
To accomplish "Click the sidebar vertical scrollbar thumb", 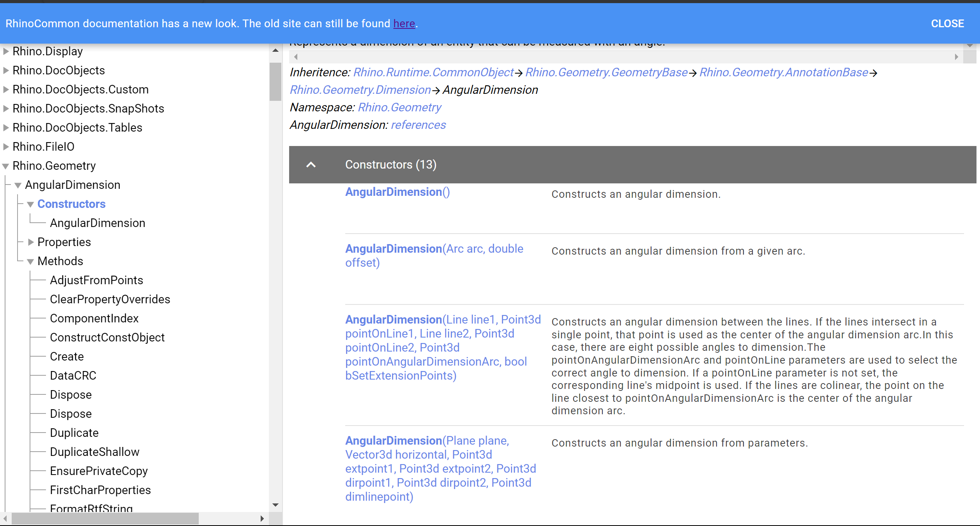I will (275, 82).
